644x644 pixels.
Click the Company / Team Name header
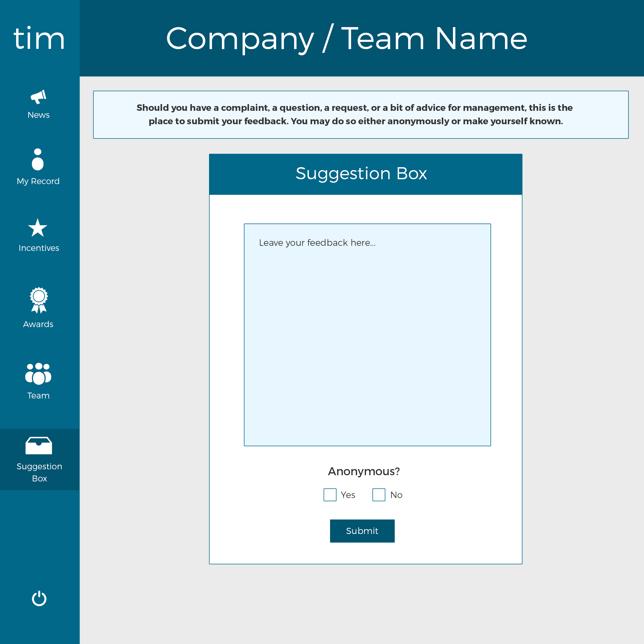346,39
